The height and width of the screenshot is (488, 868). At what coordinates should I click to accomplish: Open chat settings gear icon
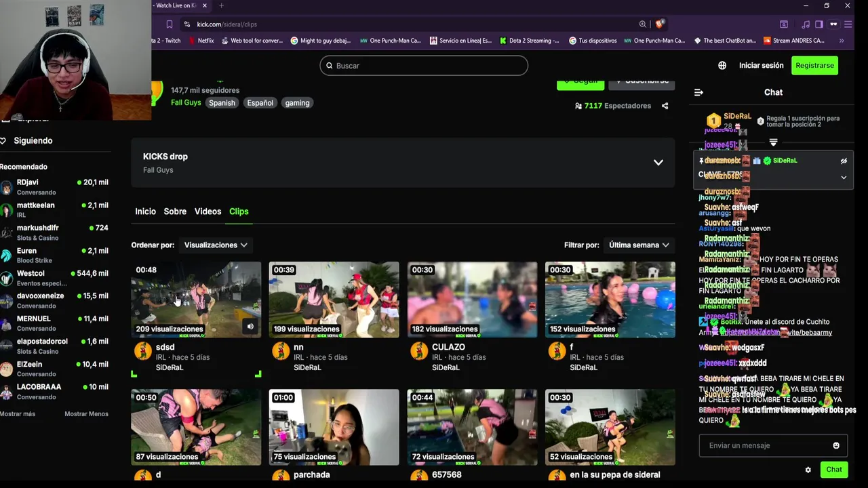808,470
